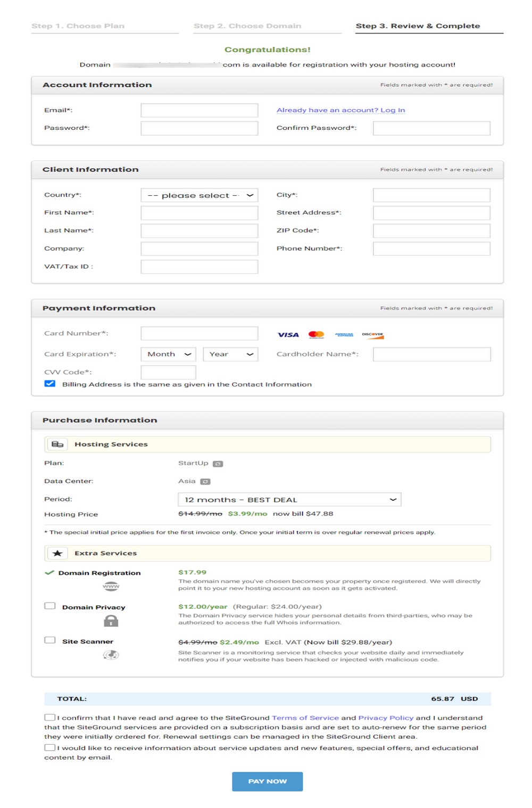Focus the Cardholder Name field
The width and height of the screenshot is (532, 808).
[x=431, y=354]
